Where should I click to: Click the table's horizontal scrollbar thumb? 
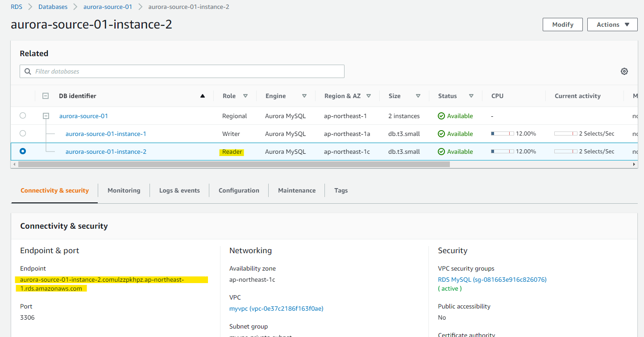pos(234,164)
